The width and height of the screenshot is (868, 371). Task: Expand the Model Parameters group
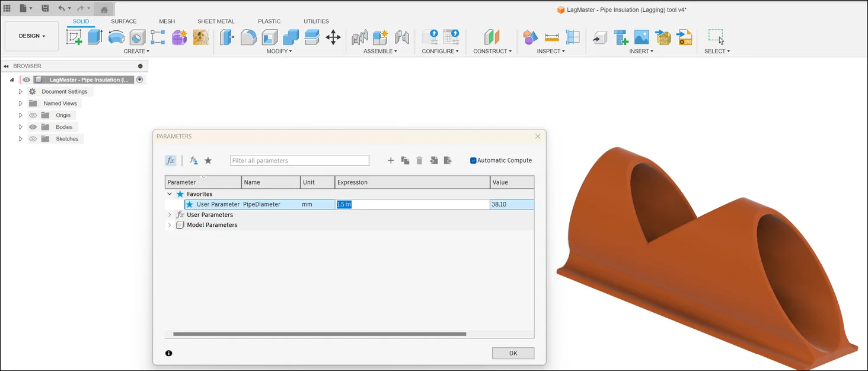[170, 225]
